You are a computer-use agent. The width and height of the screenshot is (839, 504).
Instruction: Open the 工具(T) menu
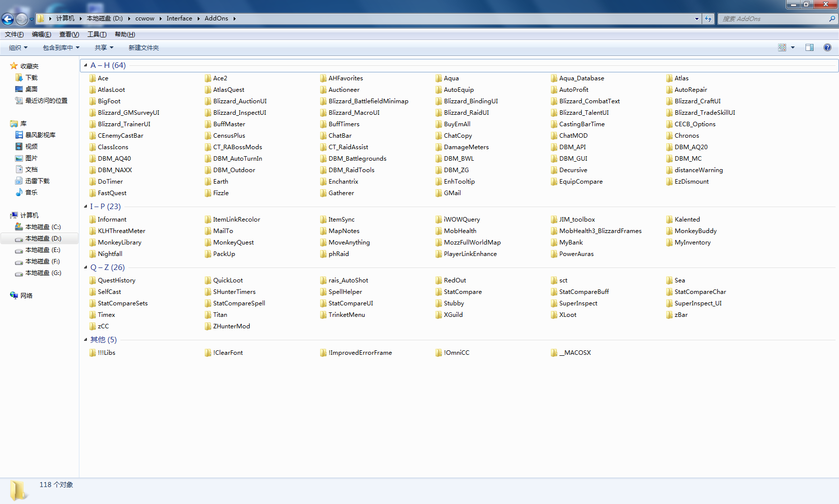pyautogui.click(x=97, y=34)
